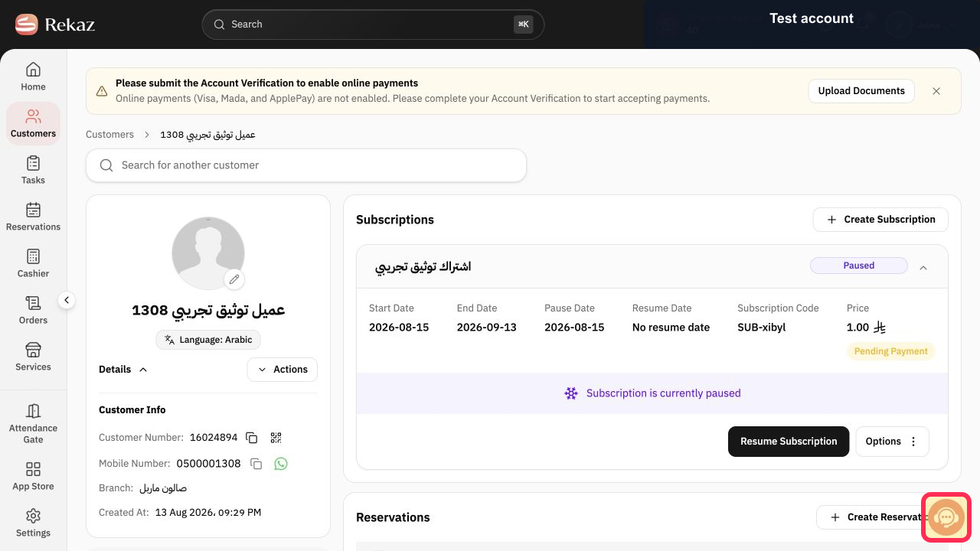This screenshot has width=980, height=551.
Task: Click Customers breadcrumb link
Action: click(x=109, y=135)
